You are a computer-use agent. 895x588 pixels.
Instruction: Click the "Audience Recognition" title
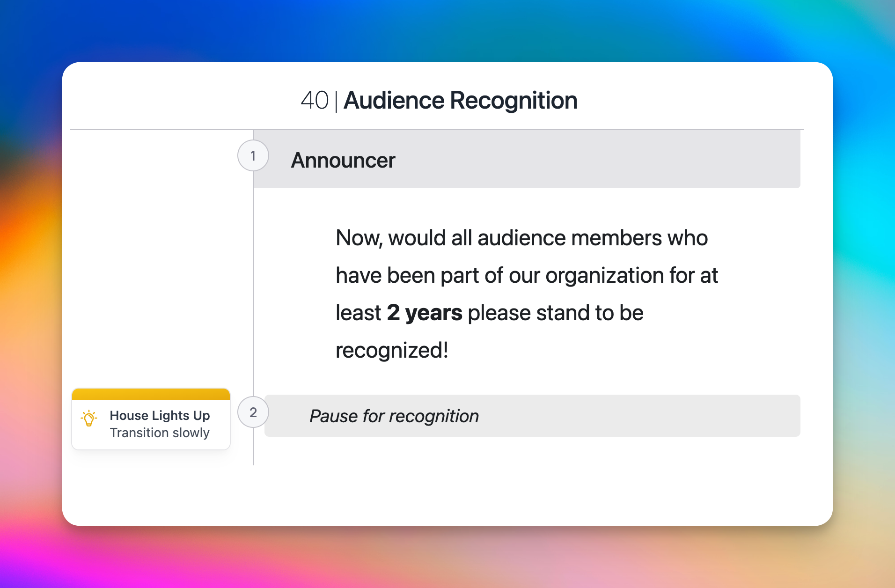460,101
